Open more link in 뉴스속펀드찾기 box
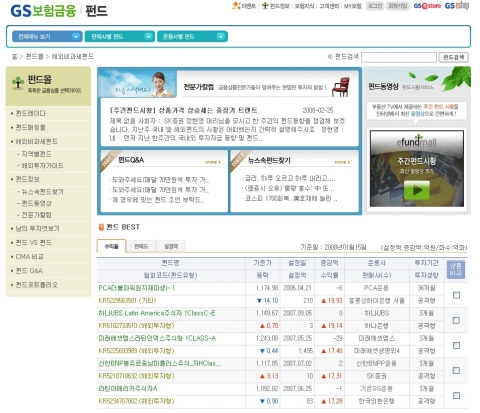The image size is (480, 413). 342,162
